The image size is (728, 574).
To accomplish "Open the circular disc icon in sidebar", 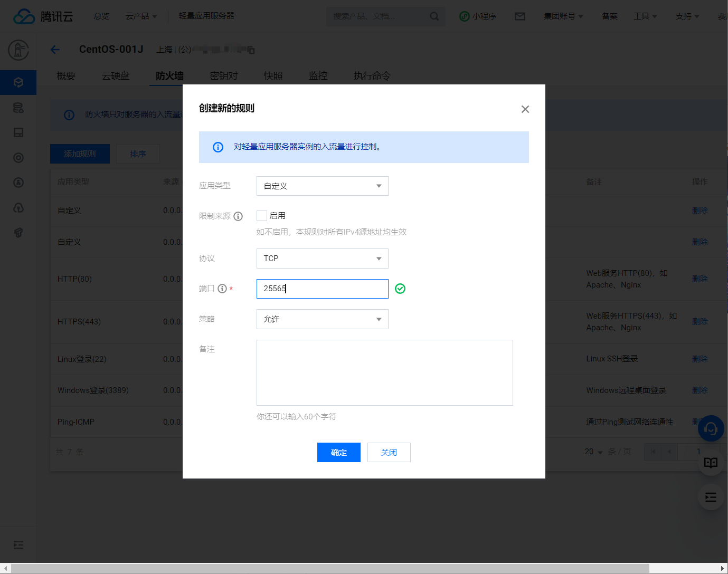I will [x=18, y=158].
